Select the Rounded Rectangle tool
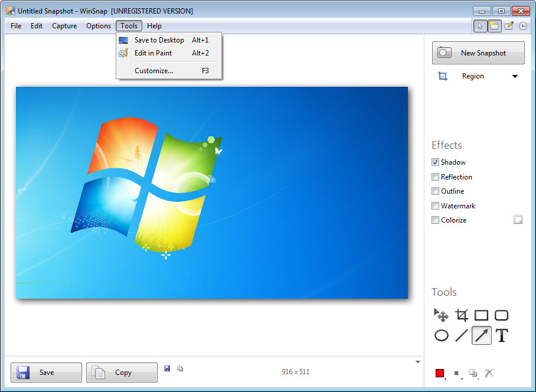The height and width of the screenshot is (392, 536). 502,315
